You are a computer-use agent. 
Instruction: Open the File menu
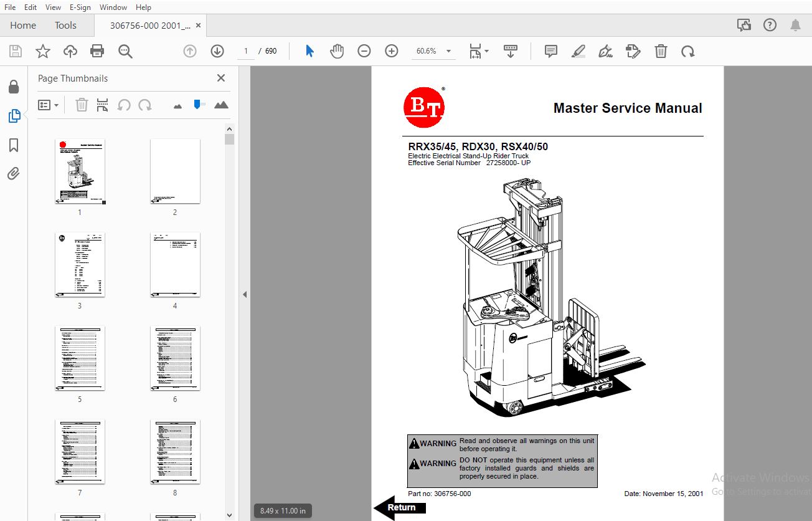click(10, 7)
